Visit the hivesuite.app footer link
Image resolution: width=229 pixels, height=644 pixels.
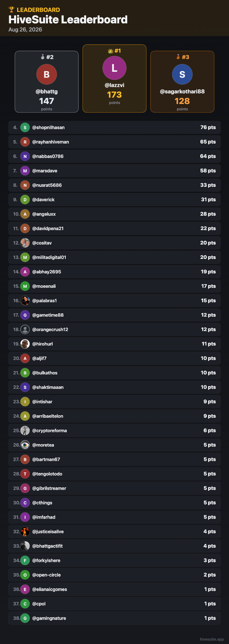(212, 639)
